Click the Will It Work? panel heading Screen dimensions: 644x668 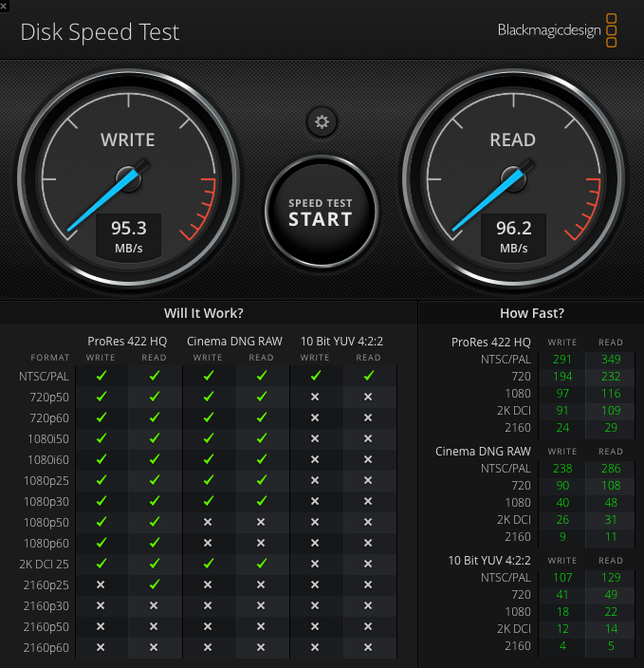click(203, 313)
